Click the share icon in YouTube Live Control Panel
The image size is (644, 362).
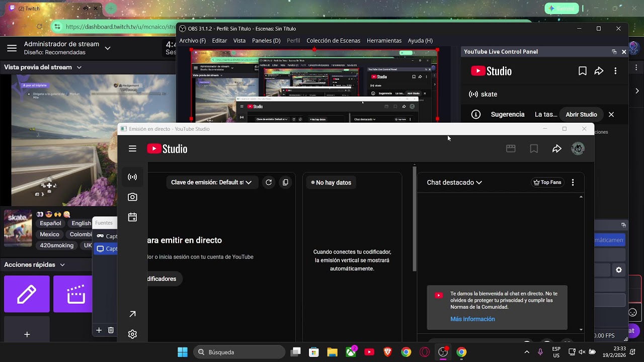[x=599, y=71]
